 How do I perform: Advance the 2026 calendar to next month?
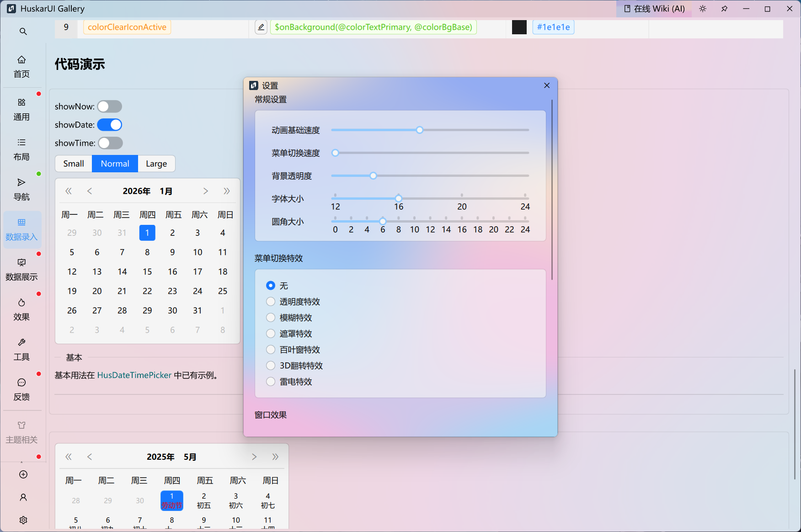pyautogui.click(x=206, y=191)
